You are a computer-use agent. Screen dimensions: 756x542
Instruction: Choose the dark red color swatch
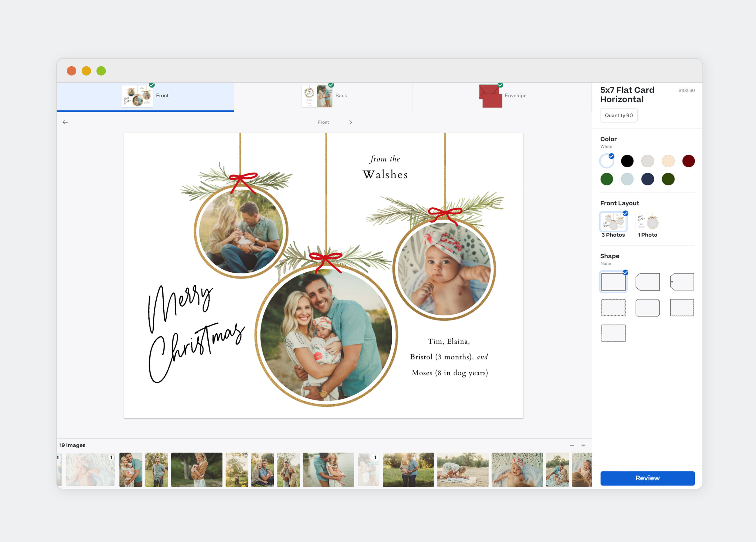coord(688,161)
